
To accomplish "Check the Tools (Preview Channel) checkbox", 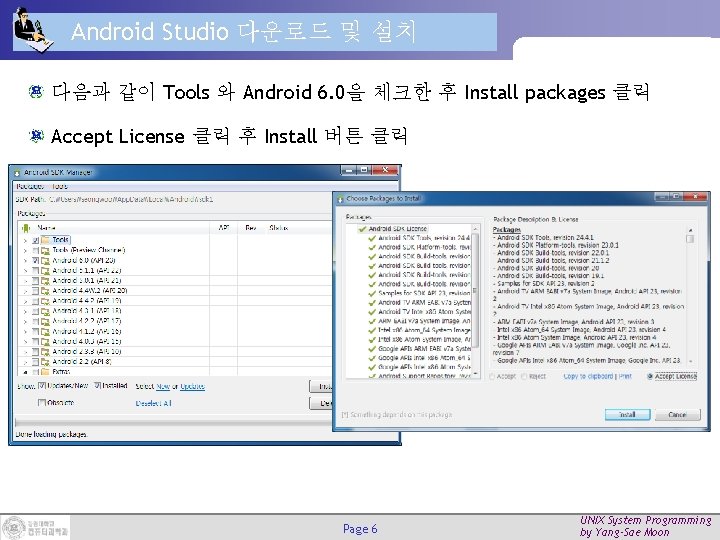I will coord(35,250).
